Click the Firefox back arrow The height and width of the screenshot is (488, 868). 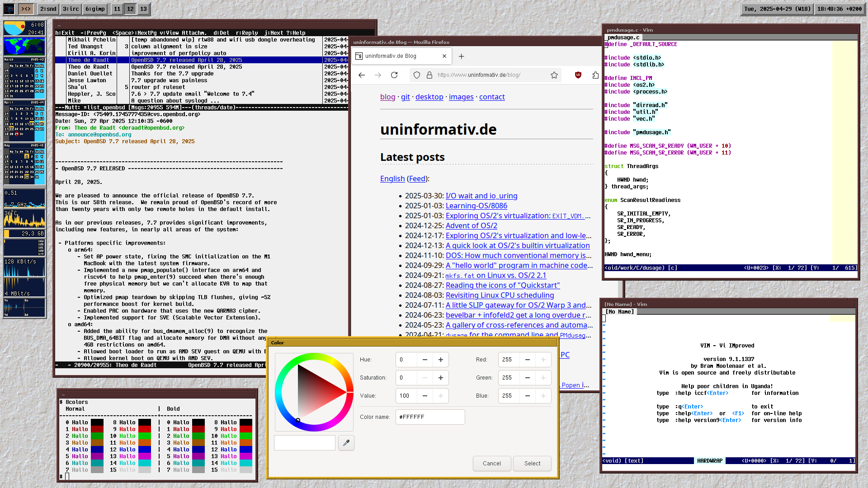coord(361,75)
